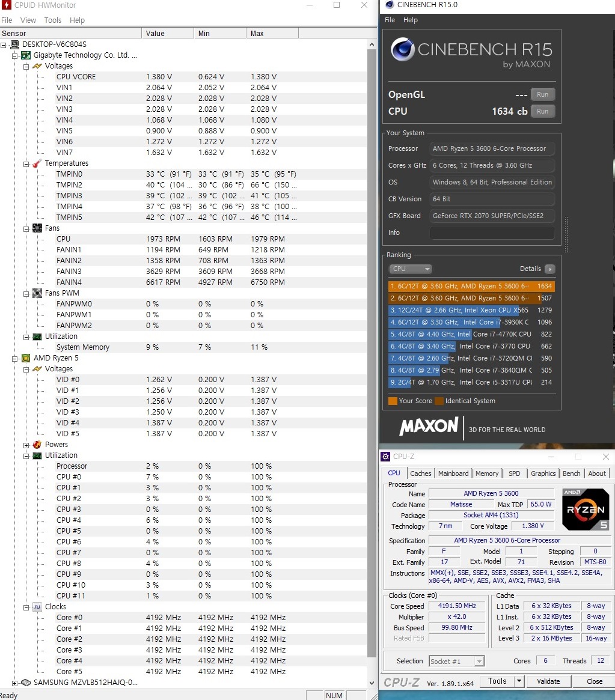Select the TMPIN2 temperature row
The height and width of the screenshot is (700, 615).
pos(183,185)
